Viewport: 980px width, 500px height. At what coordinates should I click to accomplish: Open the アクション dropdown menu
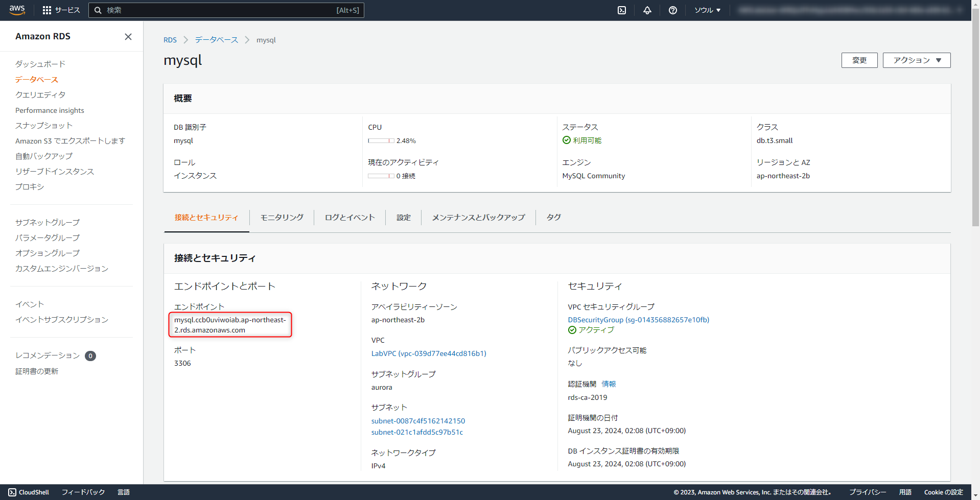(916, 60)
